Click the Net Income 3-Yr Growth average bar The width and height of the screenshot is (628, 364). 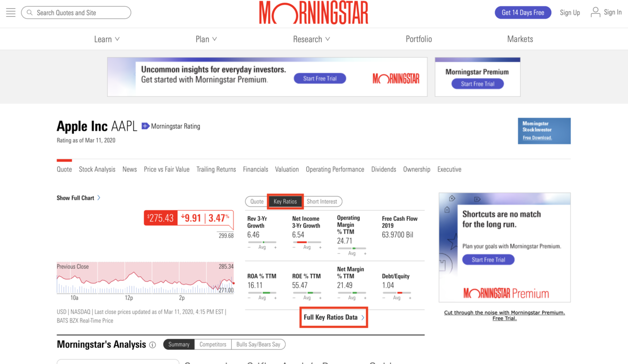coord(307,242)
